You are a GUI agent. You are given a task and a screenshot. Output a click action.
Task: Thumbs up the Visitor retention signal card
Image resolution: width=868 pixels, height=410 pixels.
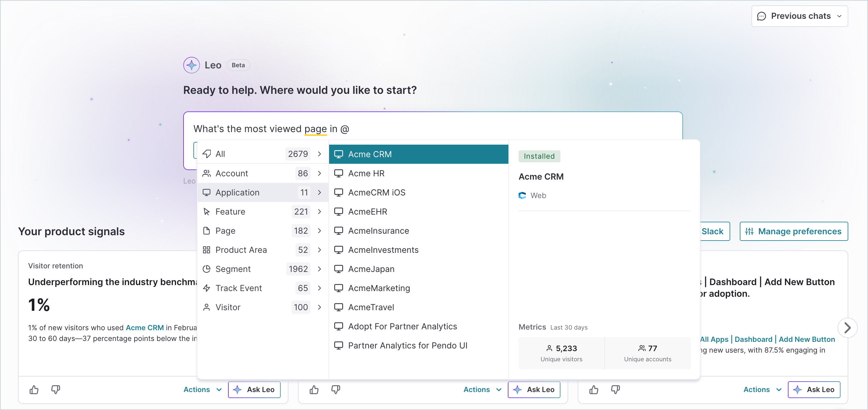click(34, 390)
